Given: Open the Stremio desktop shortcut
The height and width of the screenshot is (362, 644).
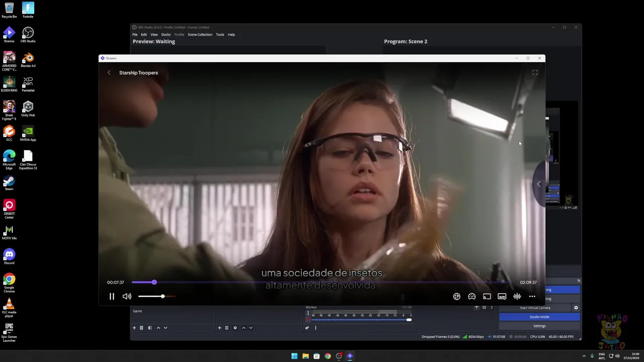Looking at the screenshot, I should click(9, 35).
